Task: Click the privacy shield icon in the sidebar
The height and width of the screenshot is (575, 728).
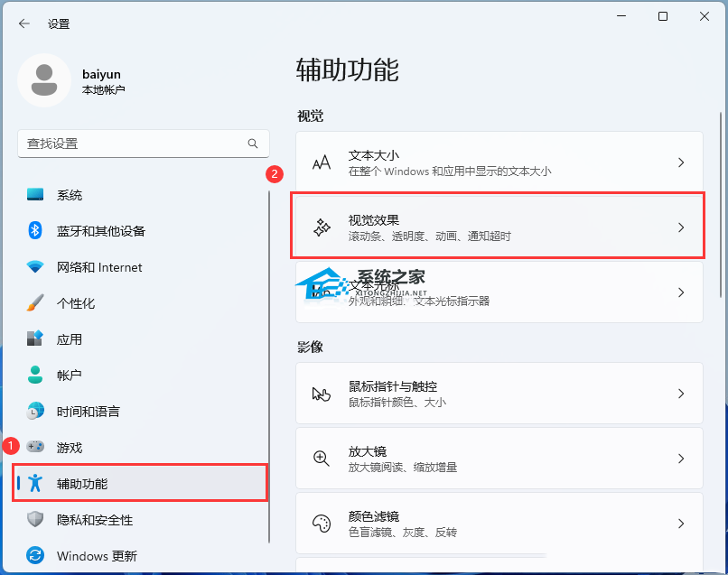Action: [x=35, y=519]
